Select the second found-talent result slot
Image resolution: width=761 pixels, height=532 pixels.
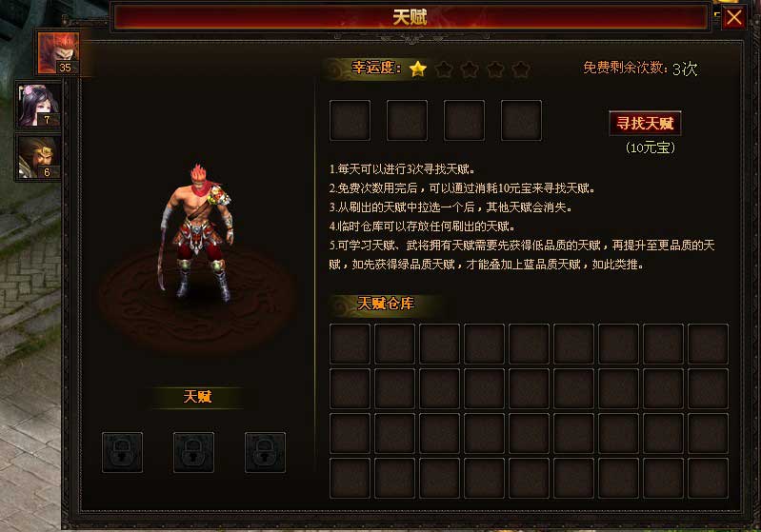[x=408, y=120]
